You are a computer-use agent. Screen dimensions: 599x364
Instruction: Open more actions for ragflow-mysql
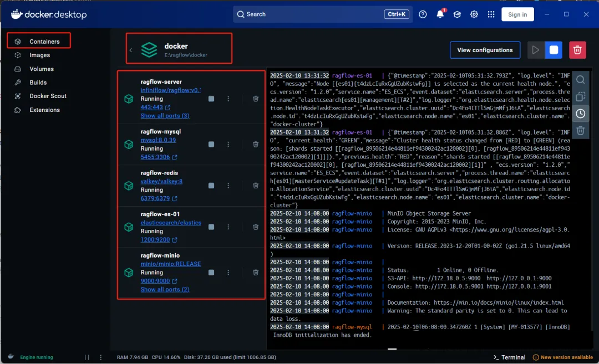click(229, 144)
